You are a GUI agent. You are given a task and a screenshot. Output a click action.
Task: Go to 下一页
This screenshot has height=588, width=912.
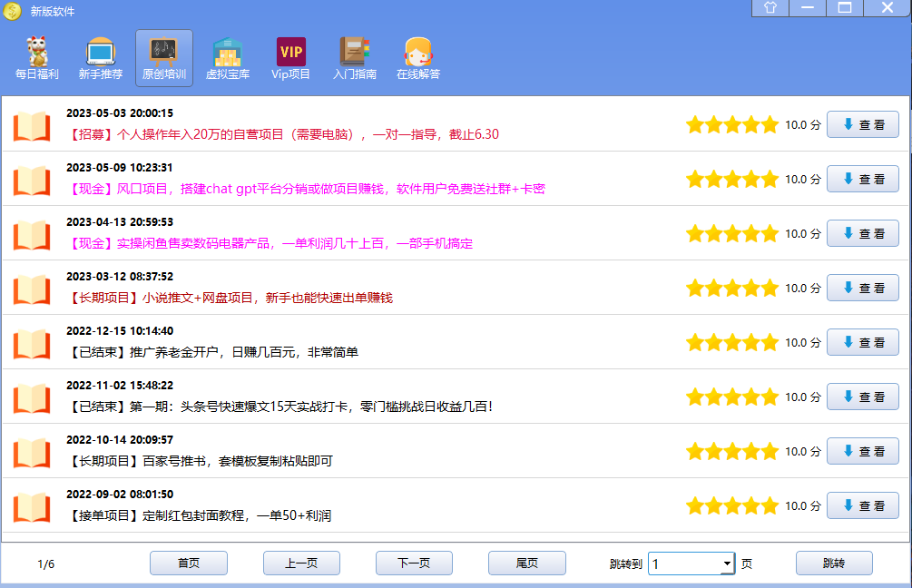tap(414, 563)
